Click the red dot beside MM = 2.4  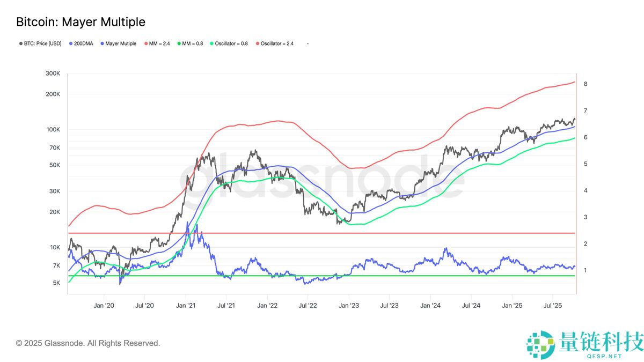(147, 43)
